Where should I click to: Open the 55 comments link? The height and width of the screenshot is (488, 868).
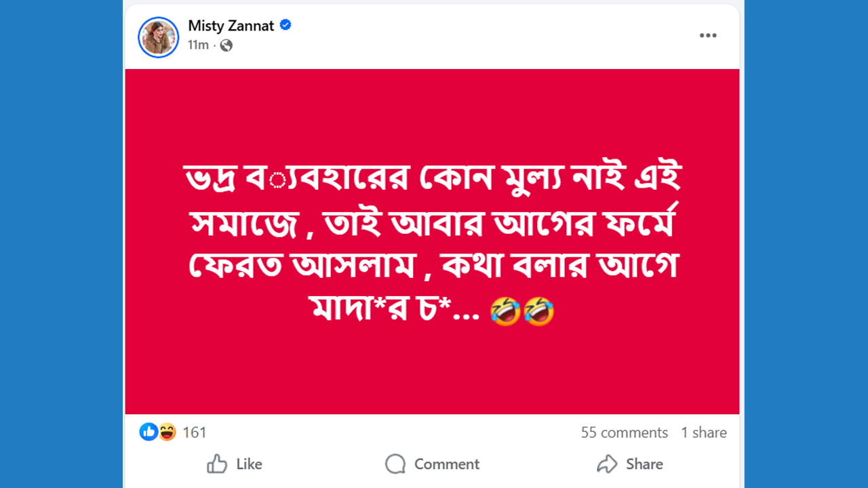(624, 432)
